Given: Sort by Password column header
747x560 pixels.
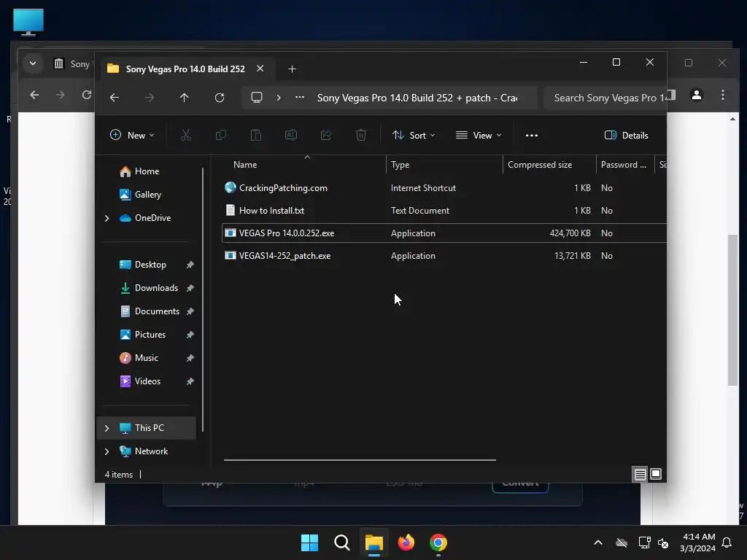Looking at the screenshot, I should [625, 165].
